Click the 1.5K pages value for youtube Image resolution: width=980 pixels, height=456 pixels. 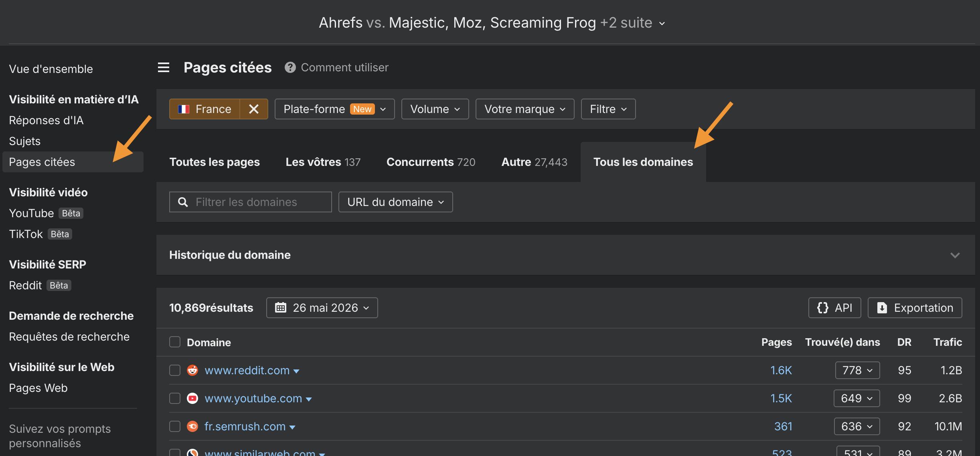coord(781,398)
